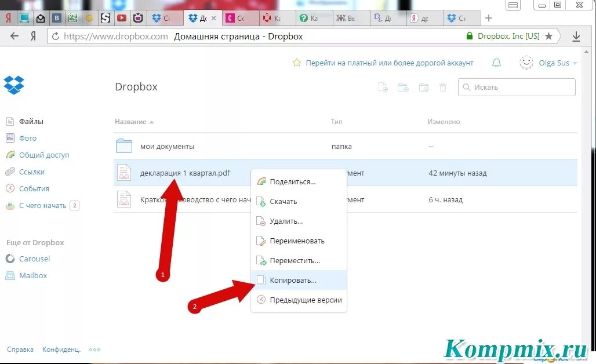Click the декларация 1 квартал.pdf file icon
This screenshot has width=596, height=364.
pos(124,173)
